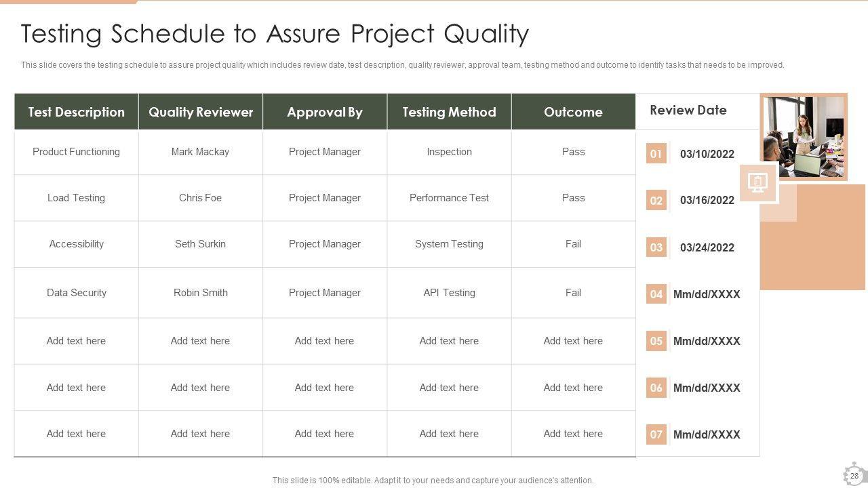Click the 03 numbered badge
868x488 pixels.
[656, 247]
